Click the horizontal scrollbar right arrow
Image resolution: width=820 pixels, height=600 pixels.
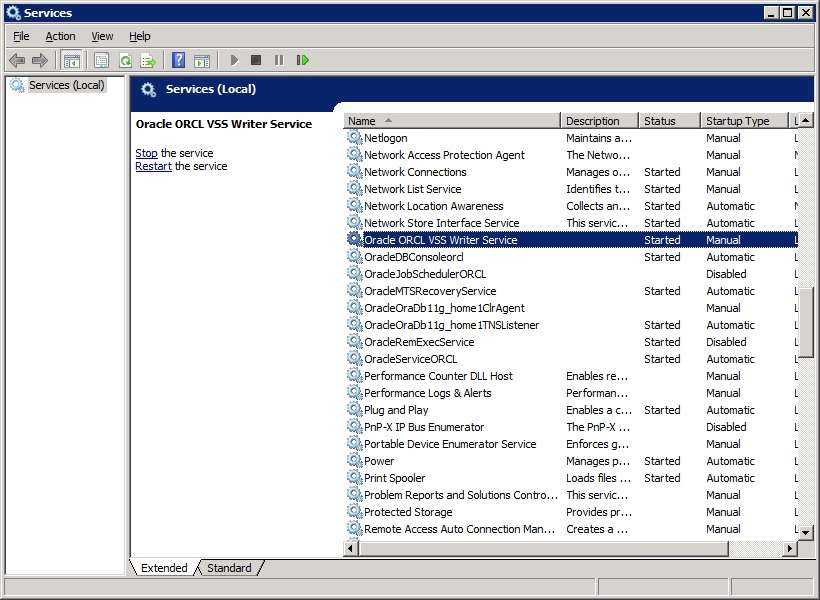tap(790, 549)
